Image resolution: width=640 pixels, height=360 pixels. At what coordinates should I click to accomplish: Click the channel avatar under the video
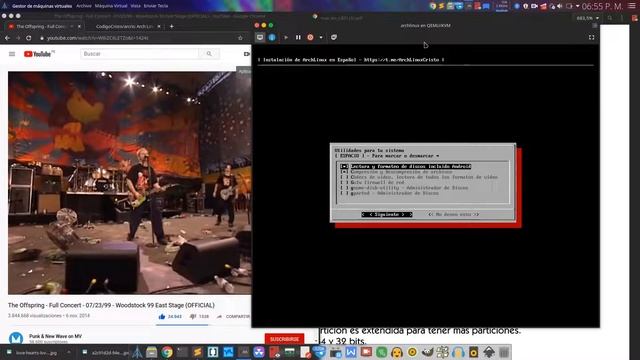tap(16, 338)
